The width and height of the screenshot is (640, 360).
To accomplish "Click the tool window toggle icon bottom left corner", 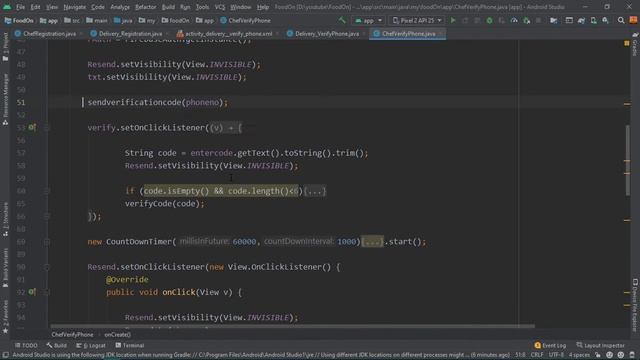I will 5,355.
